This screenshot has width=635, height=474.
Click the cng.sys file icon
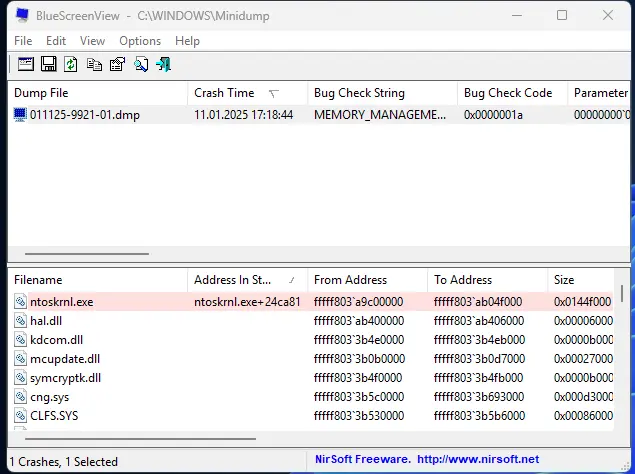point(20,397)
